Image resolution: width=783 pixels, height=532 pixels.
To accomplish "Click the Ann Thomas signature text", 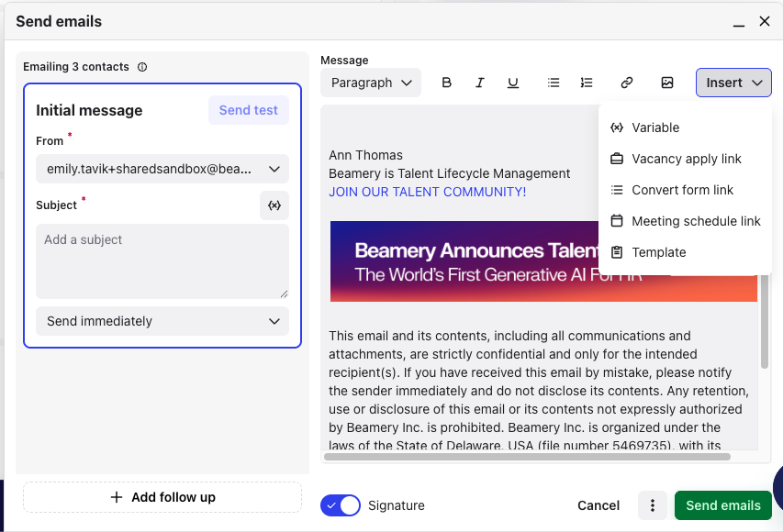I will [x=365, y=155].
